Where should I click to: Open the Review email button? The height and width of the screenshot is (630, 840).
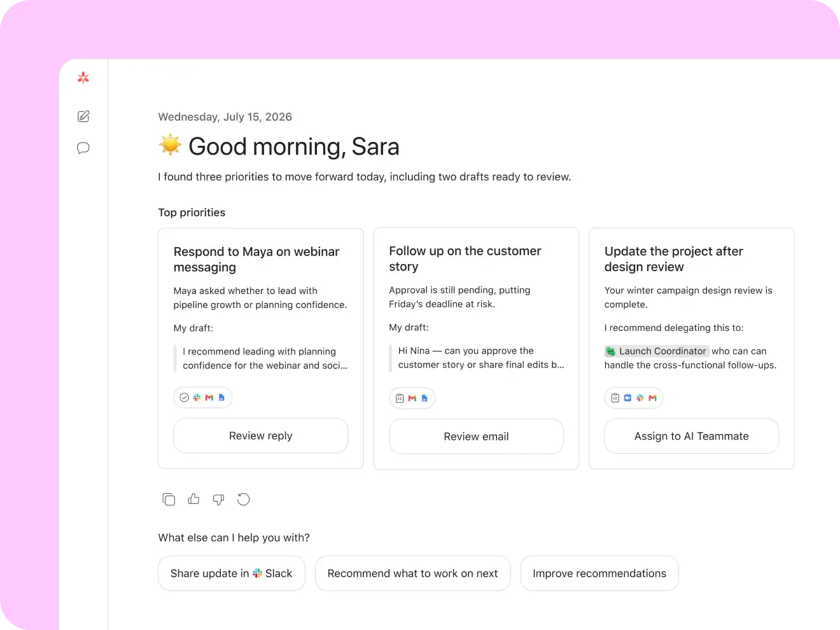476,437
